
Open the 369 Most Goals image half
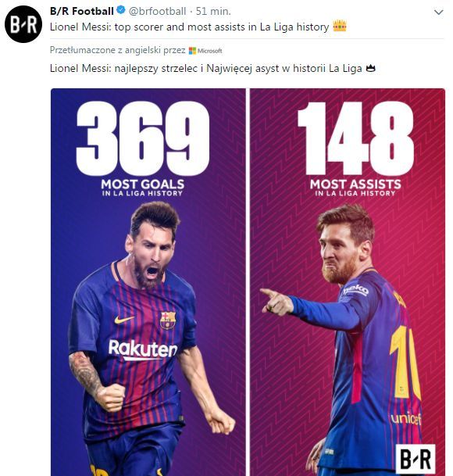(148, 282)
